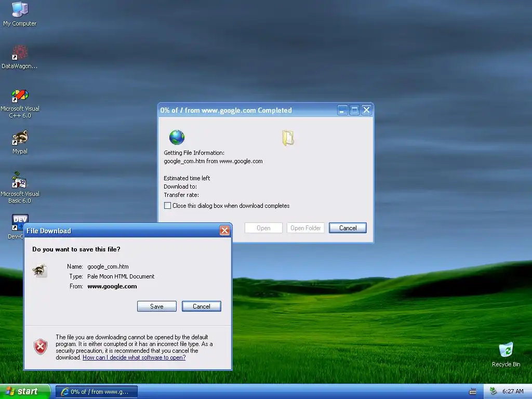The height and width of the screenshot is (399, 532).
Task: Click Save in the File Download dialog
Action: pyautogui.click(x=157, y=307)
